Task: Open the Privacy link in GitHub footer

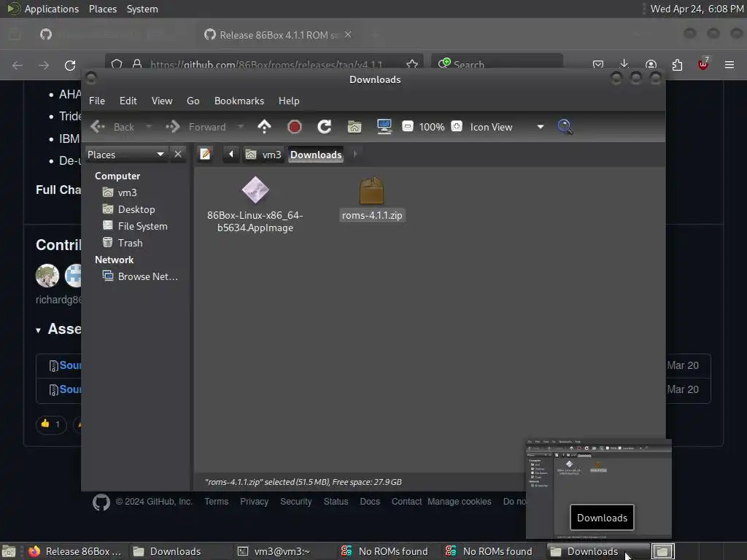Action: click(x=254, y=502)
